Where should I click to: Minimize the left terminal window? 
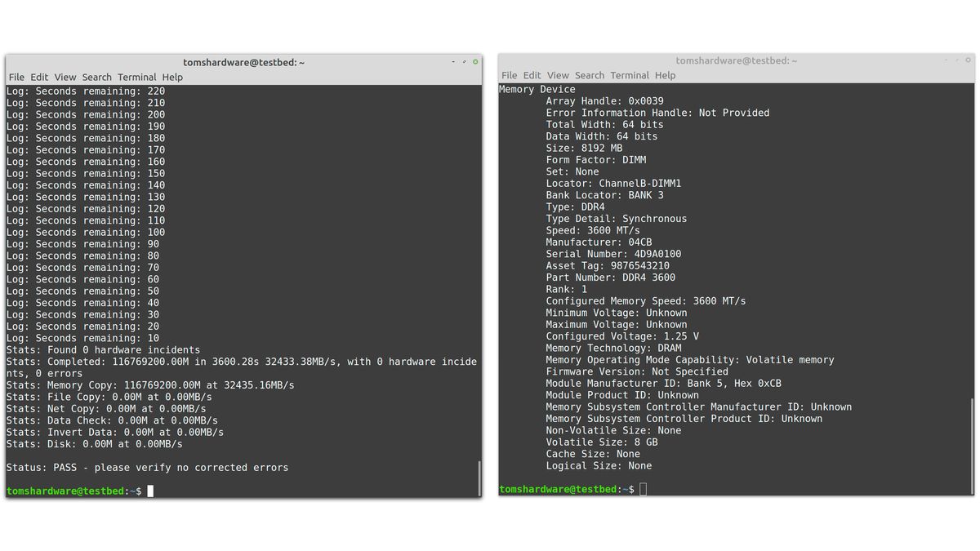pos(454,62)
